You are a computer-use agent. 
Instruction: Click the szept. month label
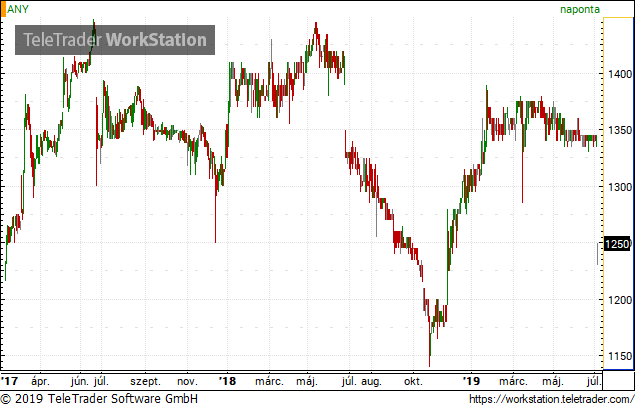(x=145, y=382)
